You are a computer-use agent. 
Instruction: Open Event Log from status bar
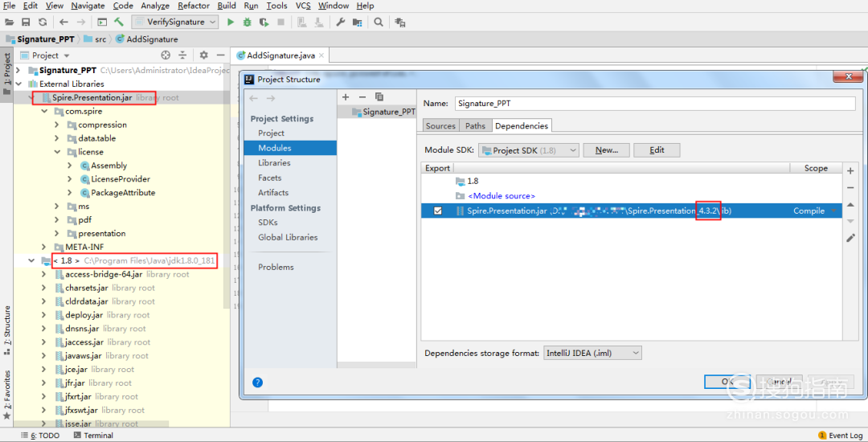pyautogui.click(x=841, y=436)
